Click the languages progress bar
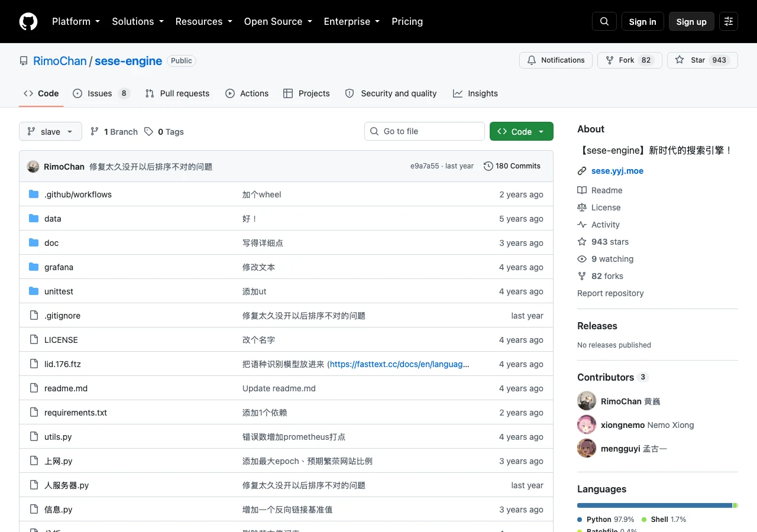The width and height of the screenshot is (757, 532). click(658, 505)
